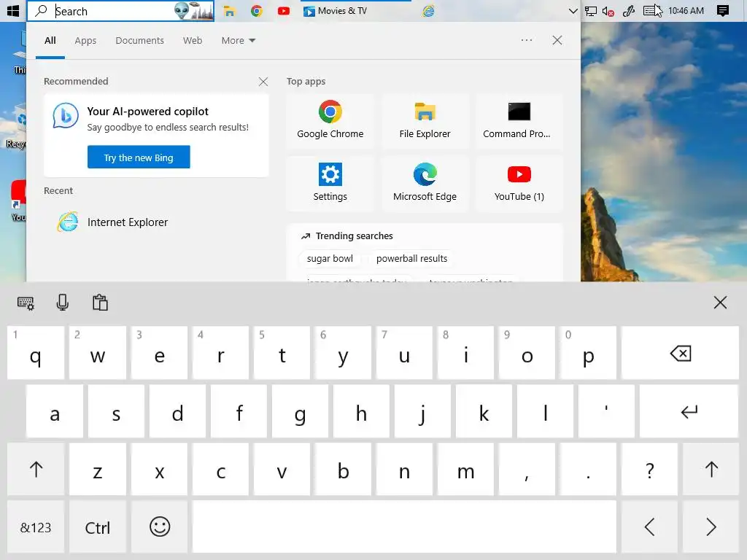
Task: Expand the More dropdown
Action: [239, 41]
